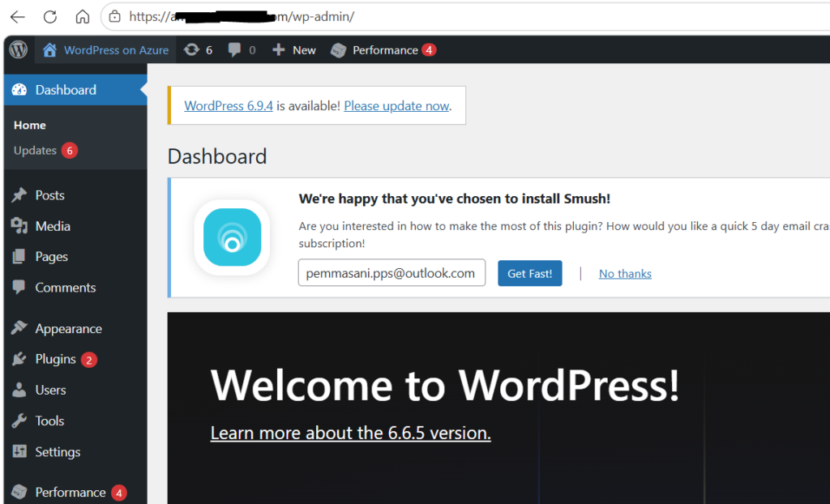Click the Get Fast! button
This screenshot has height=504, width=830.
[530, 273]
